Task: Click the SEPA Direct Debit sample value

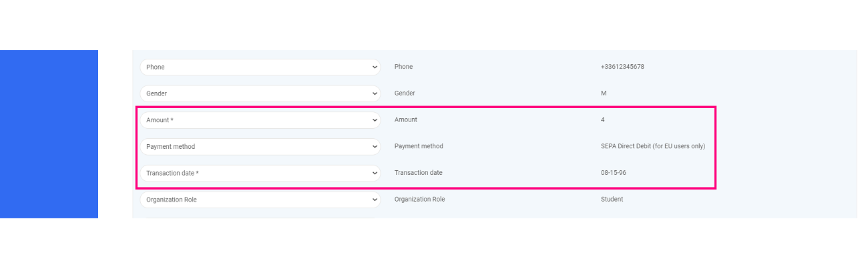Action: (653, 146)
